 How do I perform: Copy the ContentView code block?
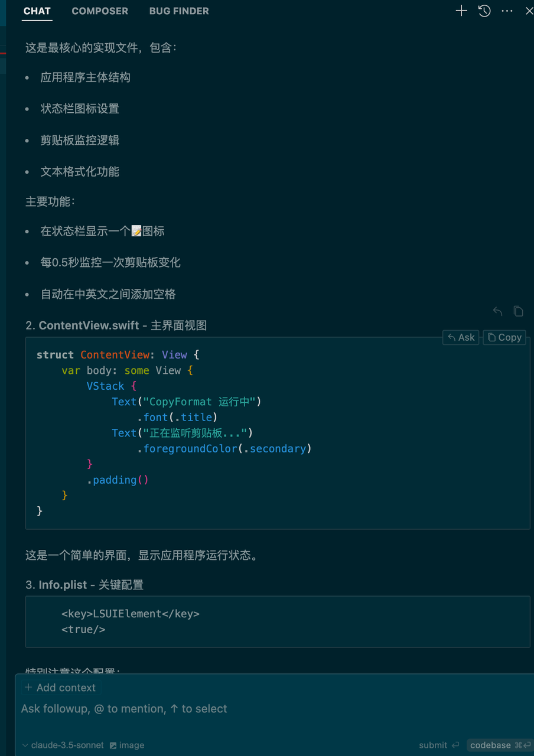click(504, 337)
